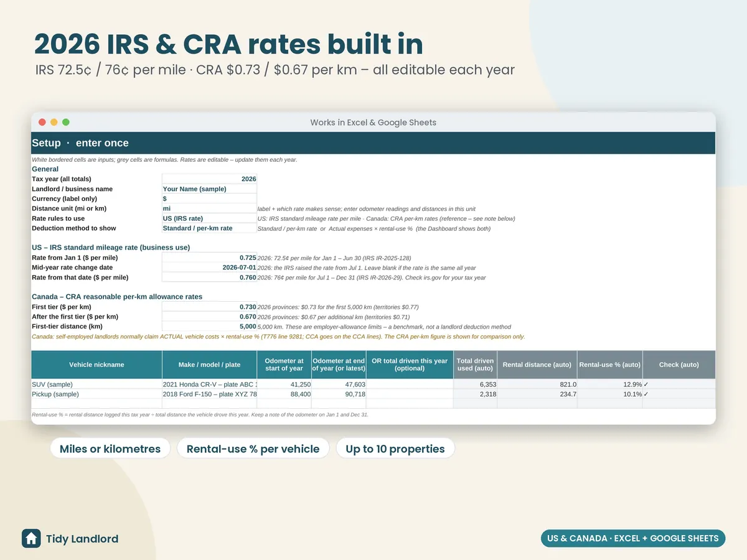Image resolution: width=747 pixels, height=560 pixels.
Task: Click the red window close dot
Action: click(x=42, y=122)
